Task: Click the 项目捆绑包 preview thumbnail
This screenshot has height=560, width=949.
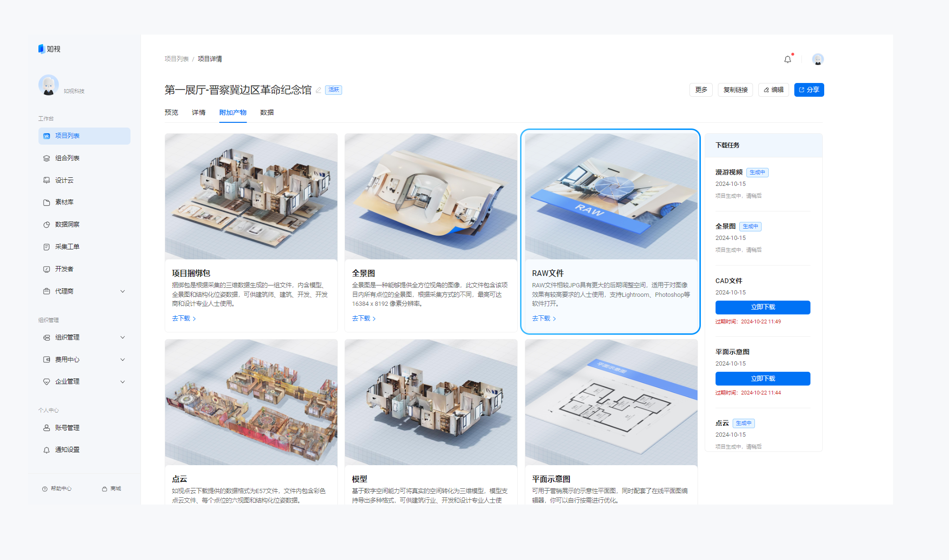Action: click(251, 196)
